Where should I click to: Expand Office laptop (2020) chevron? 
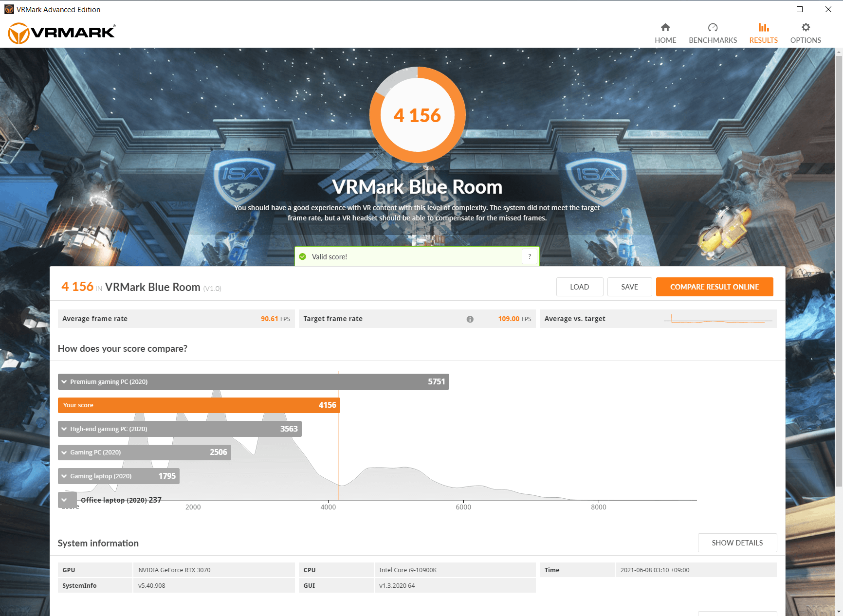(x=64, y=500)
